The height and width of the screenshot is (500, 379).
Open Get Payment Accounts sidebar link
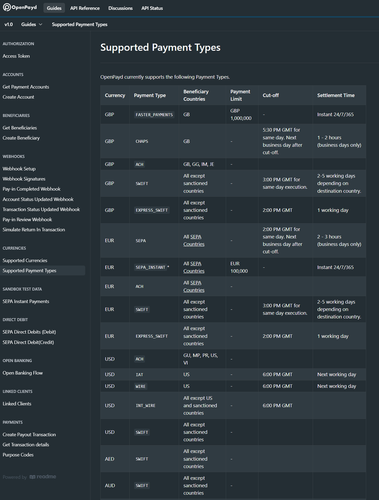click(26, 87)
